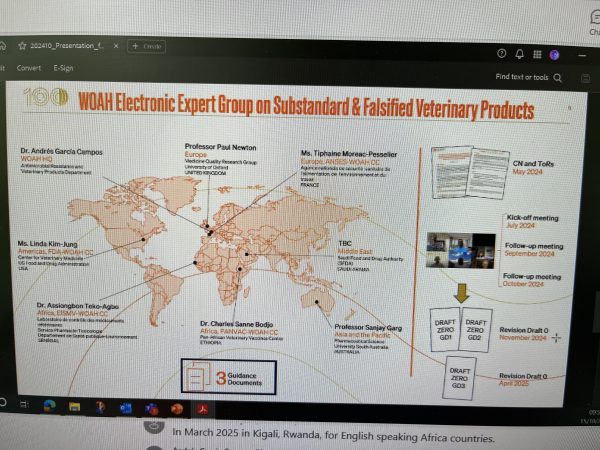600x450 pixels.
Task: Open Outlook from the taskbar
Action: (x=126, y=408)
